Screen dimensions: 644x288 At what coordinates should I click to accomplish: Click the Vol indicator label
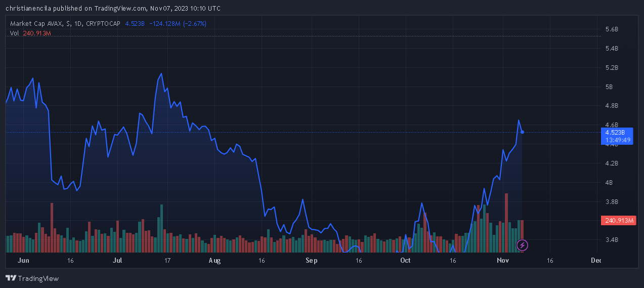pos(14,33)
